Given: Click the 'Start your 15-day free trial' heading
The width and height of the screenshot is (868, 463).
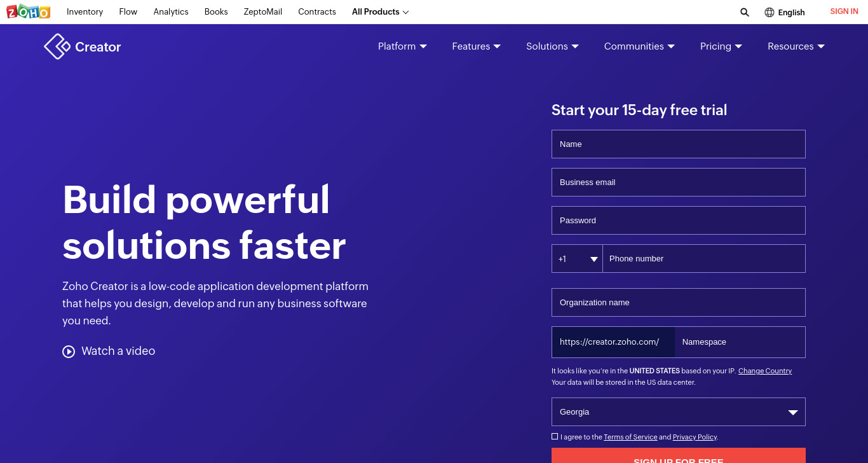Looking at the screenshot, I should (639, 110).
